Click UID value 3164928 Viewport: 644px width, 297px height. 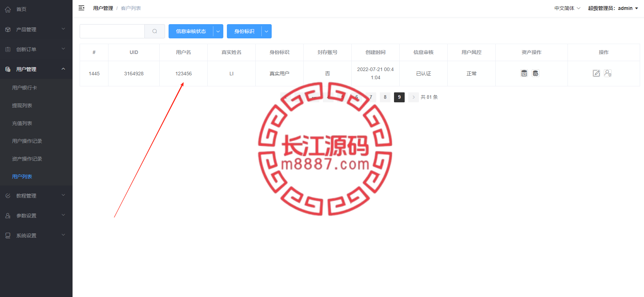134,74
